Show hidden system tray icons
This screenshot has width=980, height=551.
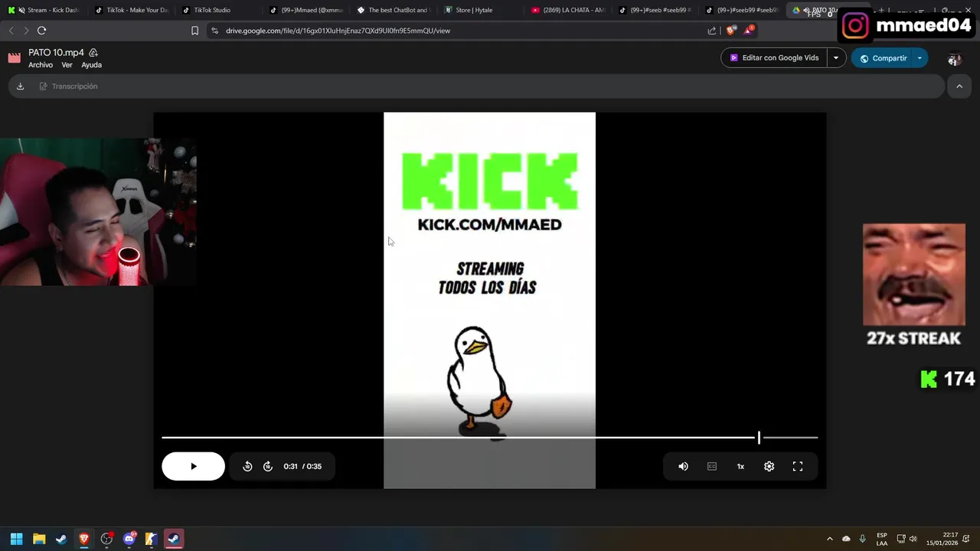829,539
